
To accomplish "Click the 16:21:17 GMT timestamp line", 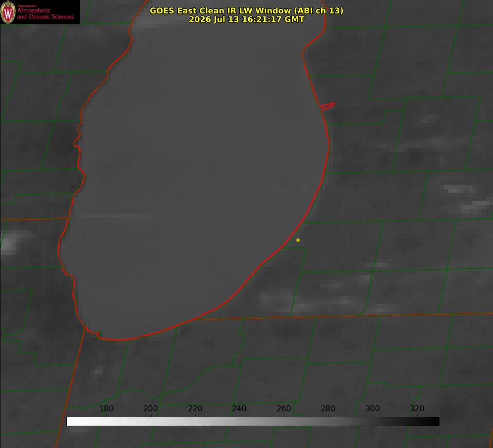I will [246, 19].
